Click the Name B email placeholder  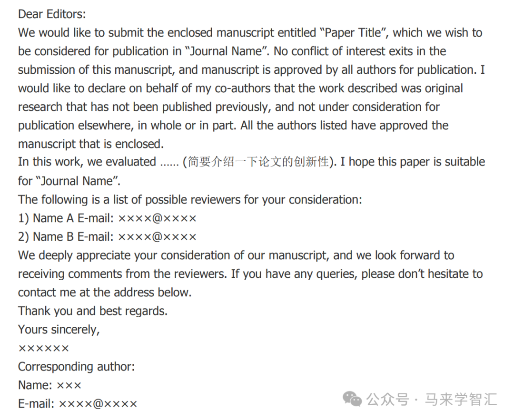(x=157, y=237)
